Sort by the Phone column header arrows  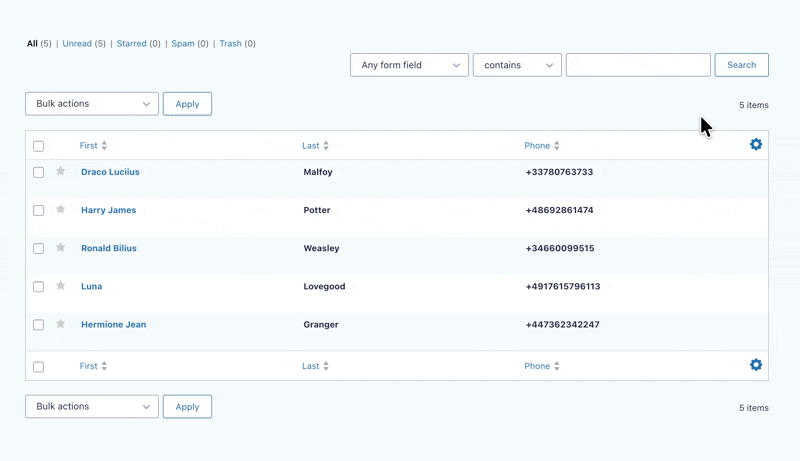pos(557,146)
